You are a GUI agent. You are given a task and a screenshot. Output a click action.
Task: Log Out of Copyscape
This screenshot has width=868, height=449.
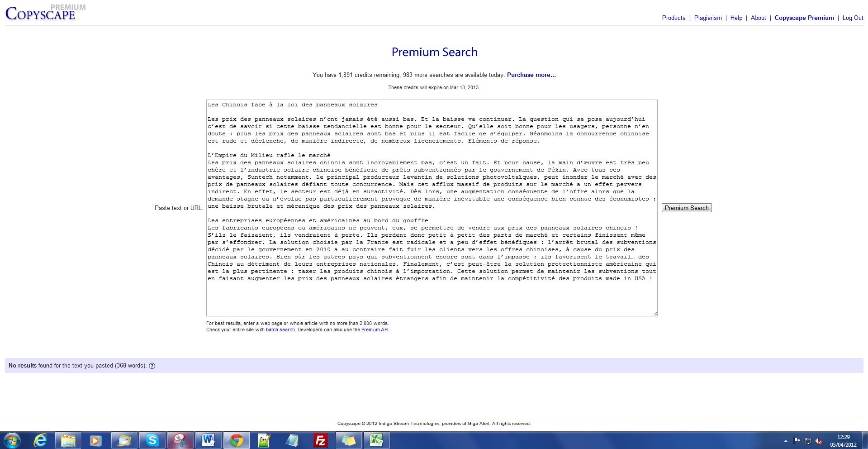click(853, 18)
